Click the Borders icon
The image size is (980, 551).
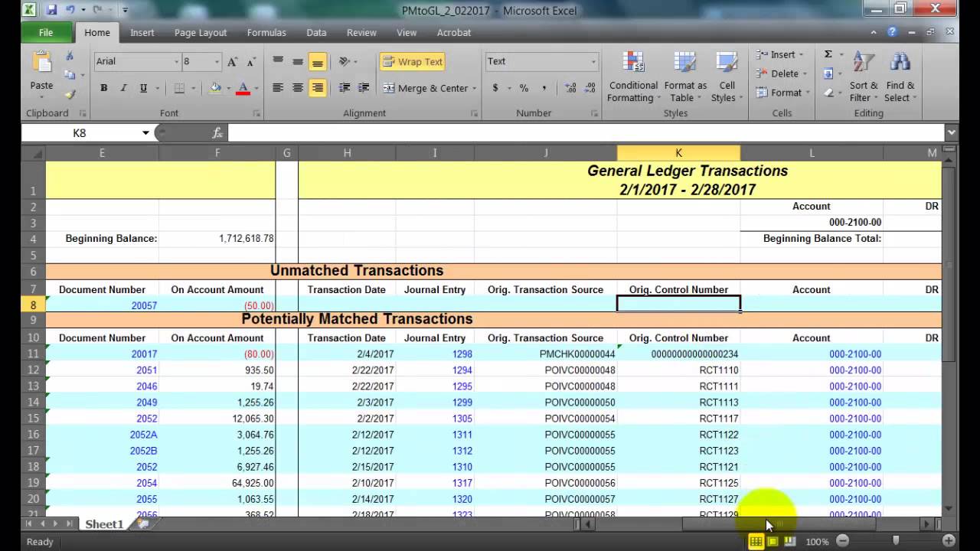click(x=179, y=88)
